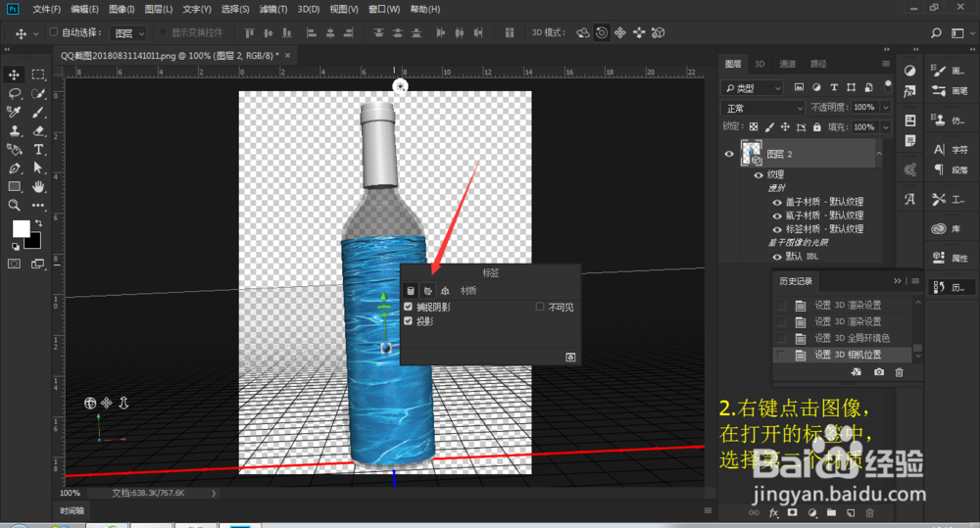This screenshot has height=528, width=980.
Task: Click the Rotate 3D Object mode icon
Action: pyautogui.click(x=582, y=32)
